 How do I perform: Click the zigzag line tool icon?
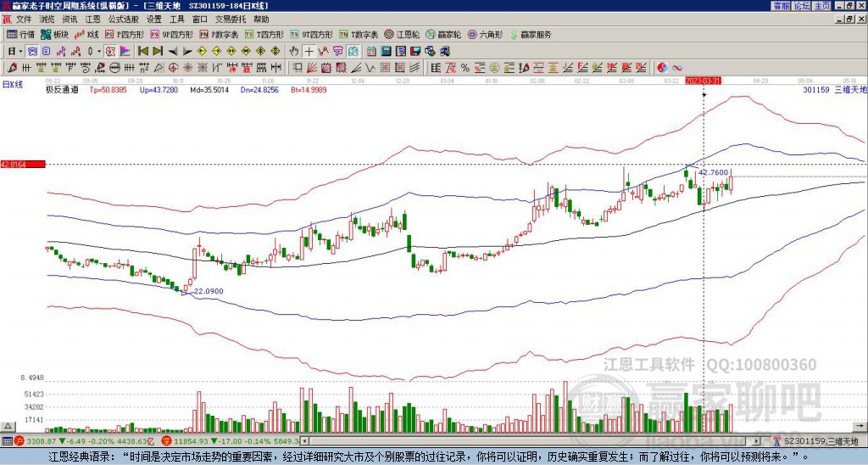[323, 52]
